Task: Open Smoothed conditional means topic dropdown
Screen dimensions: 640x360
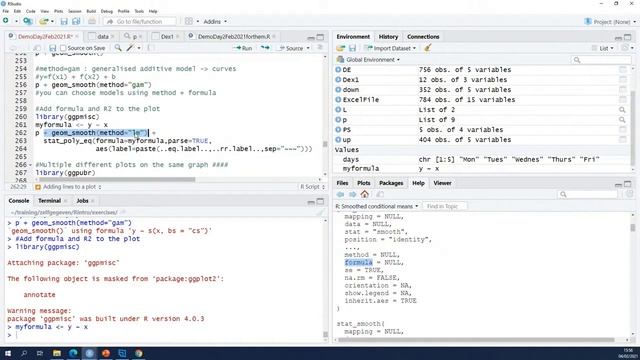Action: (377, 207)
